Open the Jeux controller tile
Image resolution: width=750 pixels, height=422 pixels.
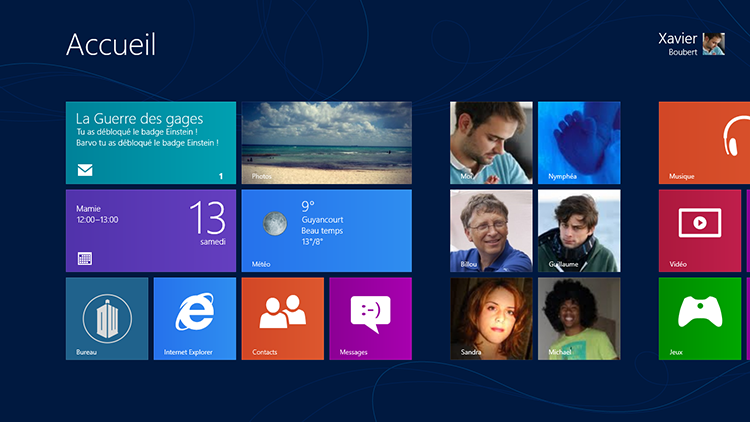(700, 319)
